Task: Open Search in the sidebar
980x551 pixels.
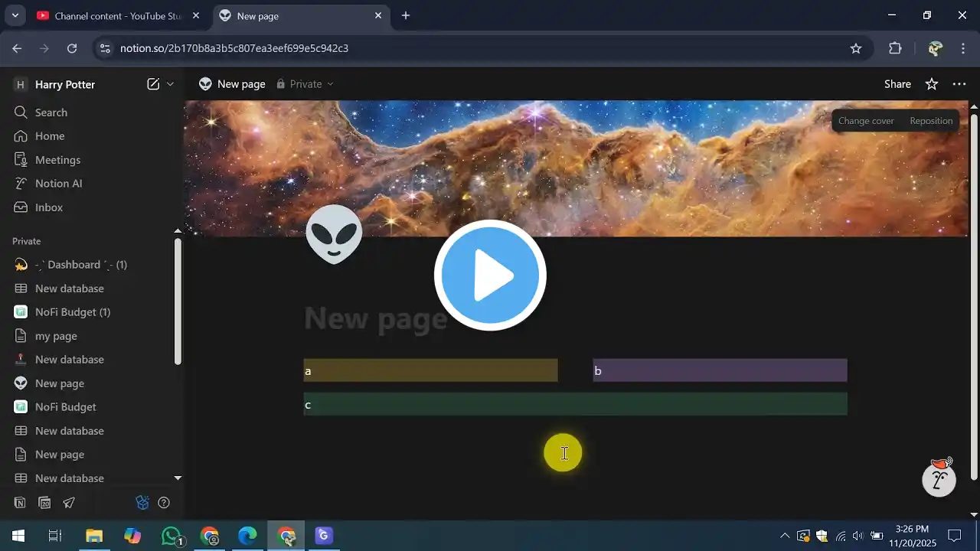Action: tap(51, 112)
